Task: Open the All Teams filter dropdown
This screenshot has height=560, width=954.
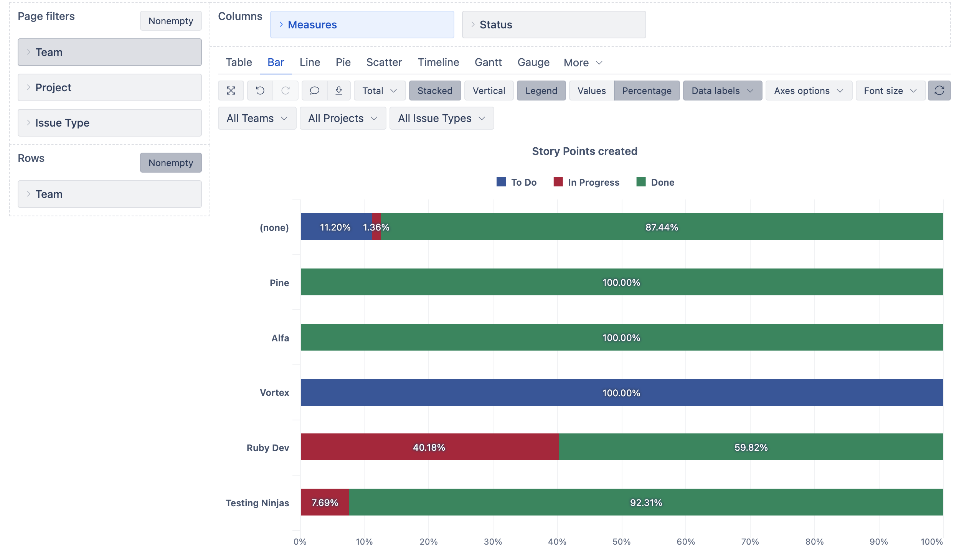Action: click(x=257, y=118)
